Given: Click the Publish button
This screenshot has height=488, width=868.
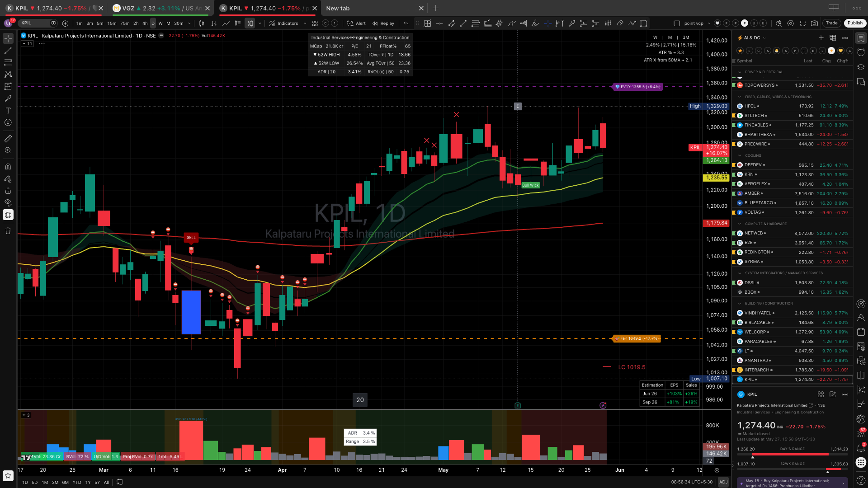Looking at the screenshot, I should point(854,23).
